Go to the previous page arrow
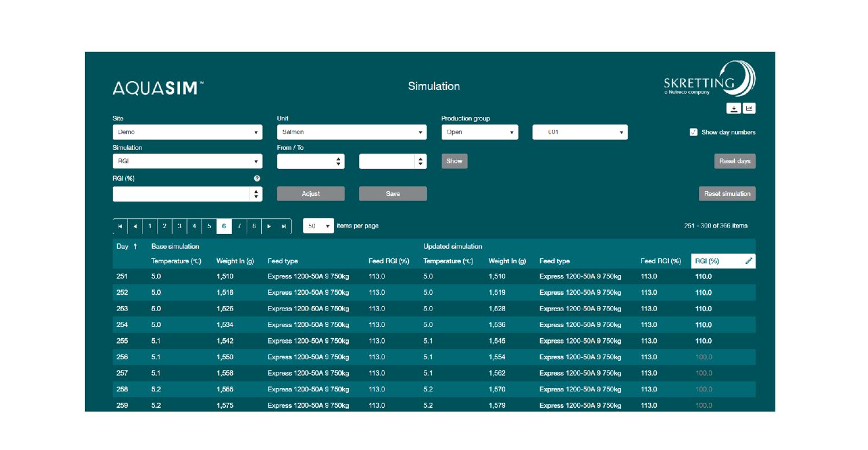868x450 pixels. [x=135, y=226]
